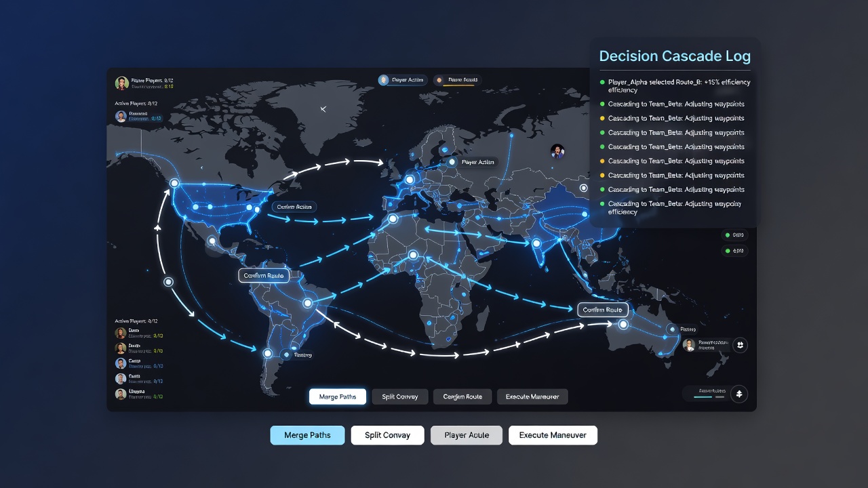Image resolution: width=868 pixels, height=488 pixels.
Task: Click the player avatar at the panel's top-left corner
Action: click(x=122, y=83)
